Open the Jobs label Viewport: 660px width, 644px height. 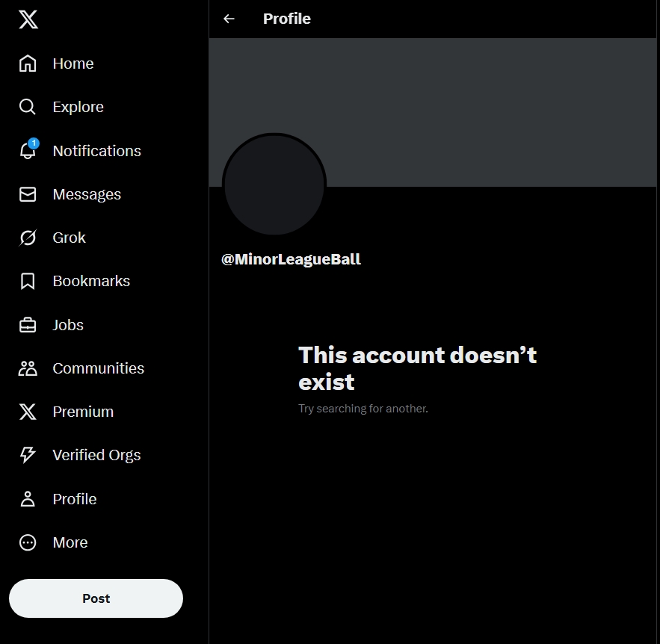tap(68, 325)
